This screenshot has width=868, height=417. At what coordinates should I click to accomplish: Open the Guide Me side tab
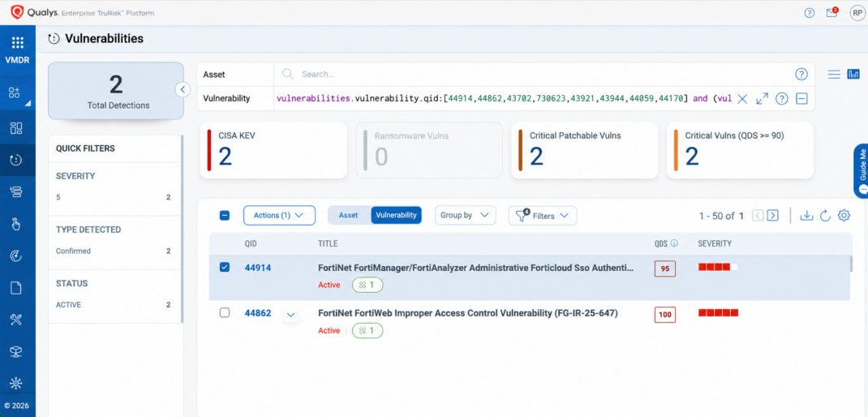[861, 170]
